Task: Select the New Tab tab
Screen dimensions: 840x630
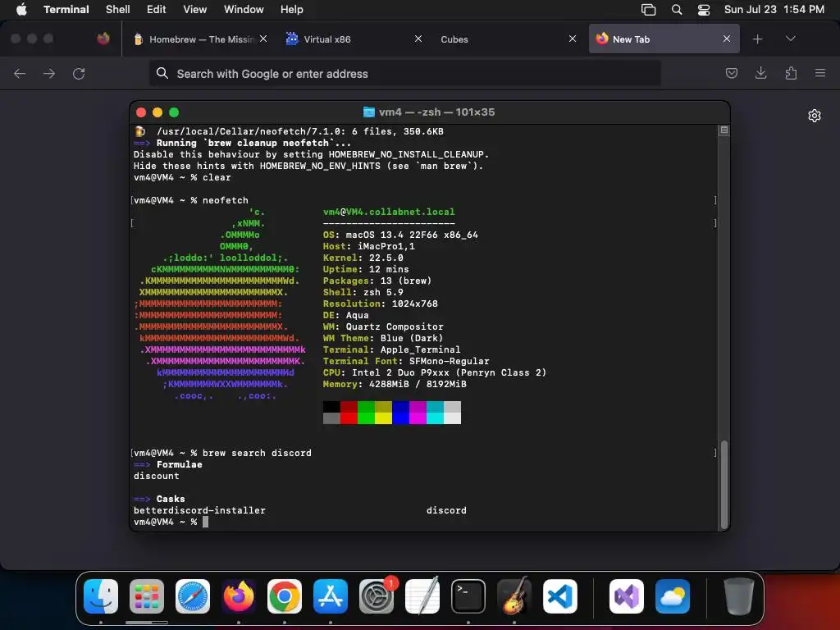Action: (x=664, y=39)
